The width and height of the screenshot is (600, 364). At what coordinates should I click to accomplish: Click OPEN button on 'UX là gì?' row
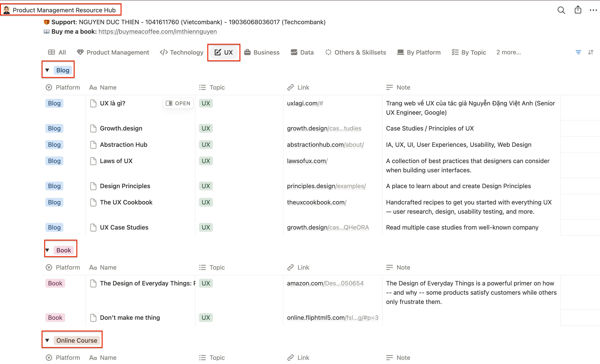[x=178, y=103]
